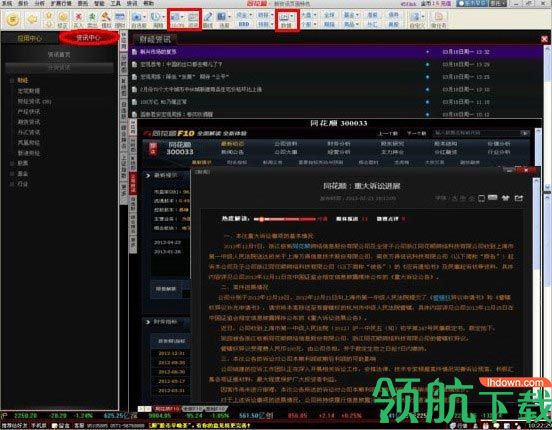Screen dimensions: 552x430
Task: Select the 画线 pencil drawing tool
Action: point(208,20)
